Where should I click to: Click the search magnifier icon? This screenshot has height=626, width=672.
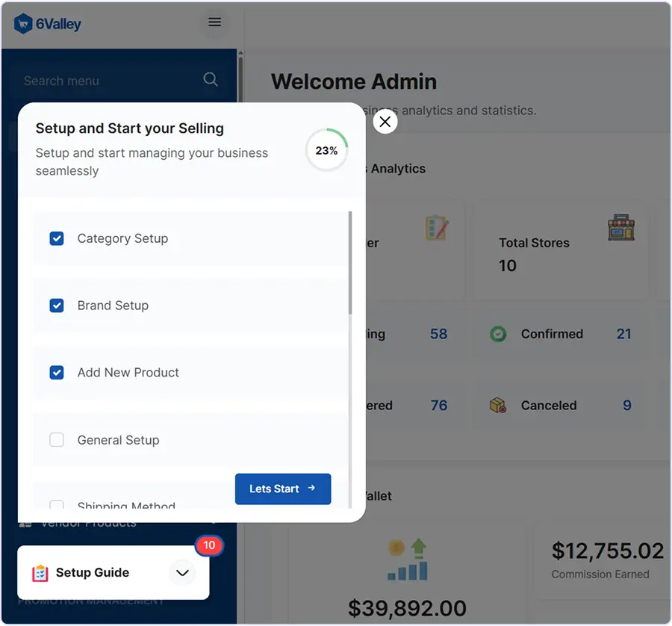(x=211, y=80)
